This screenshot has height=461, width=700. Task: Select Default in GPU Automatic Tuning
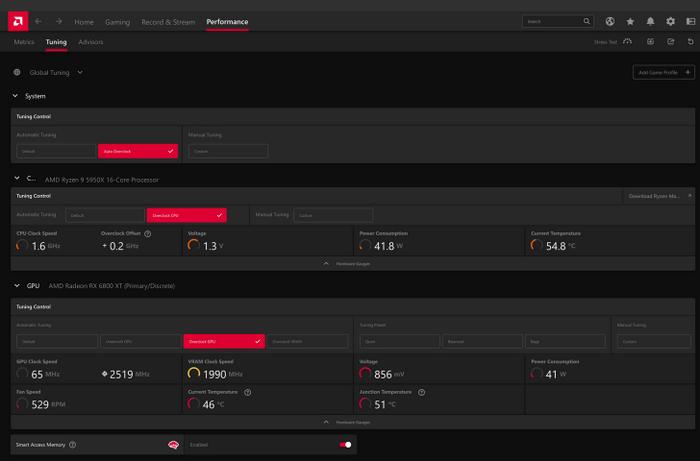[x=57, y=341]
